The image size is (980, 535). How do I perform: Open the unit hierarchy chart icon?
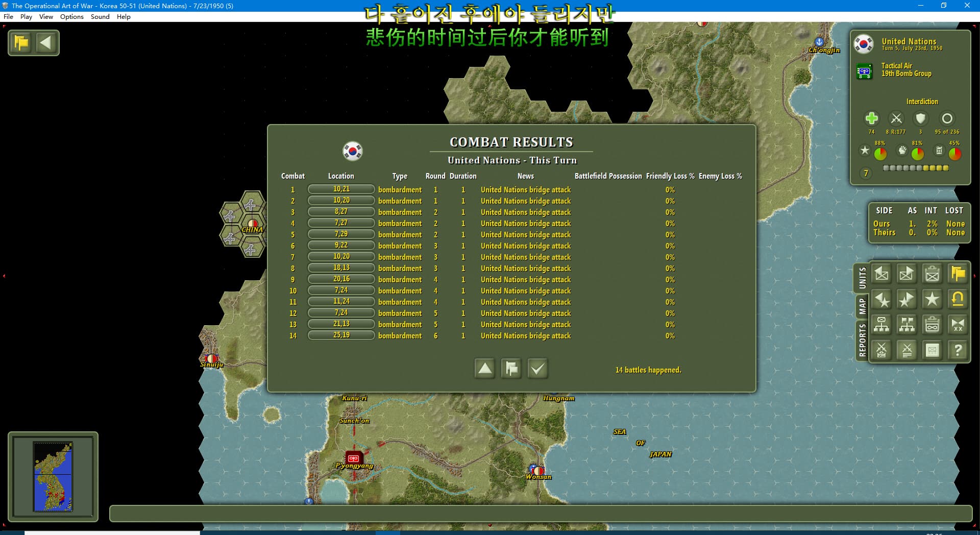881,325
